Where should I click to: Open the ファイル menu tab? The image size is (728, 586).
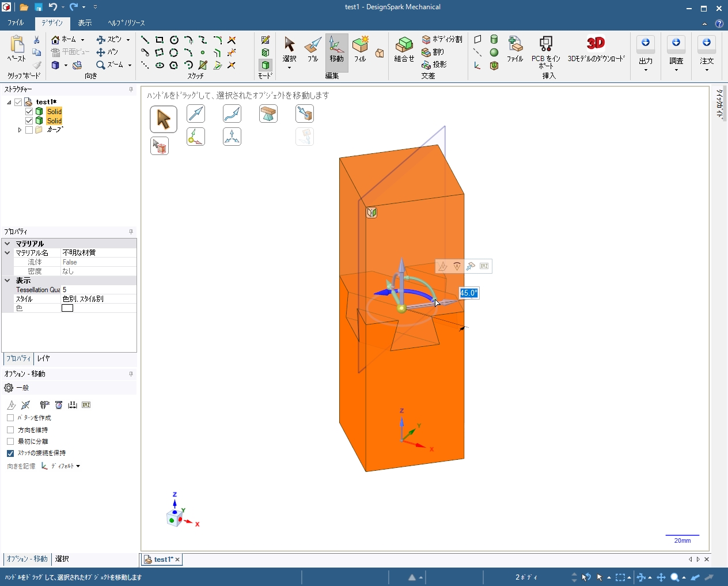[x=16, y=23]
